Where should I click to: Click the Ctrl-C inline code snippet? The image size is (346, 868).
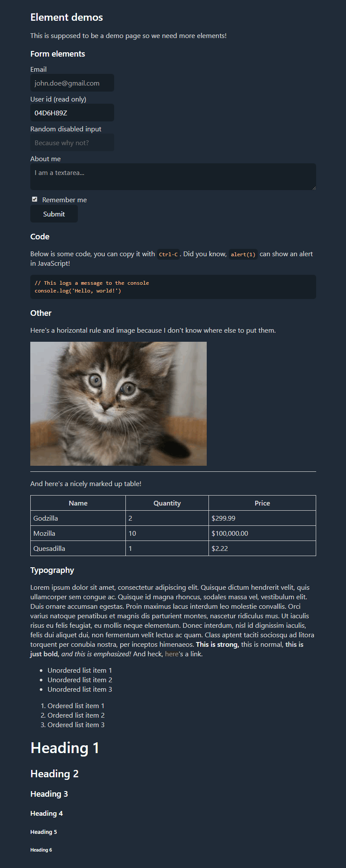point(168,254)
